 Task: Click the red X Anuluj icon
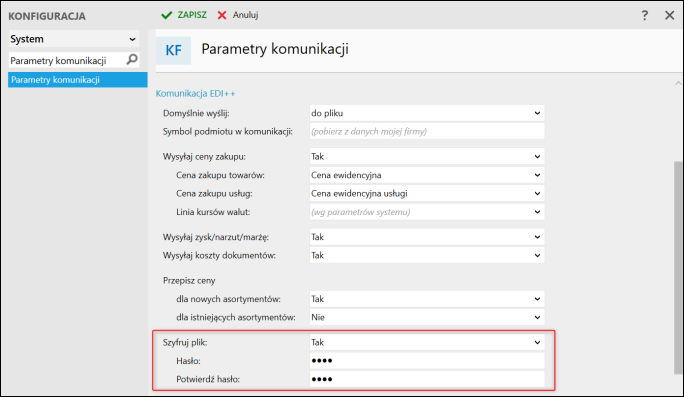pyautogui.click(x=222, y=15)
